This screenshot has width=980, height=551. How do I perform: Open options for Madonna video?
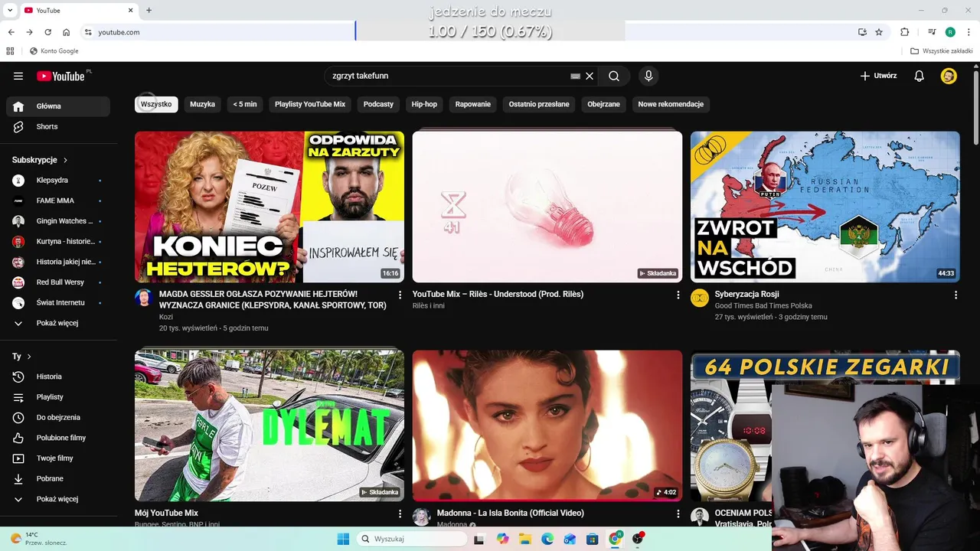point(678,514)
